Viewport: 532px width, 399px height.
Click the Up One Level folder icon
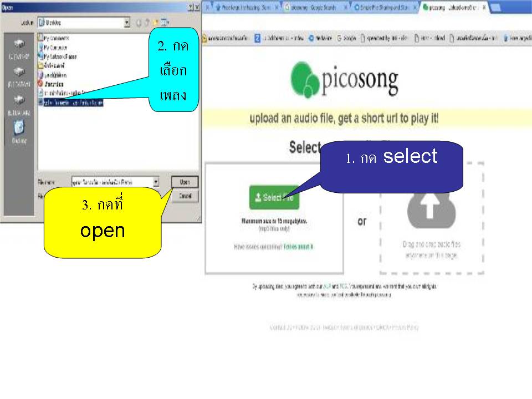coord(147,23)
